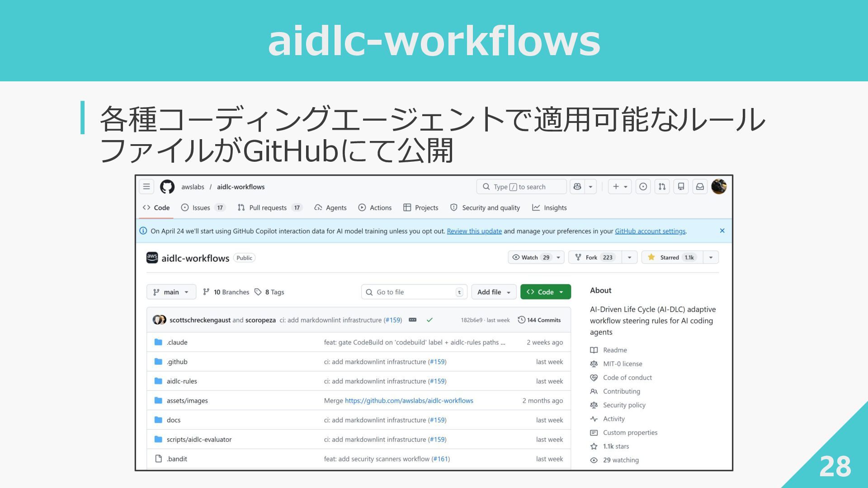View the 144 Commits history
The width and height of the screenshot is (868, 488).
click(539, 320)
